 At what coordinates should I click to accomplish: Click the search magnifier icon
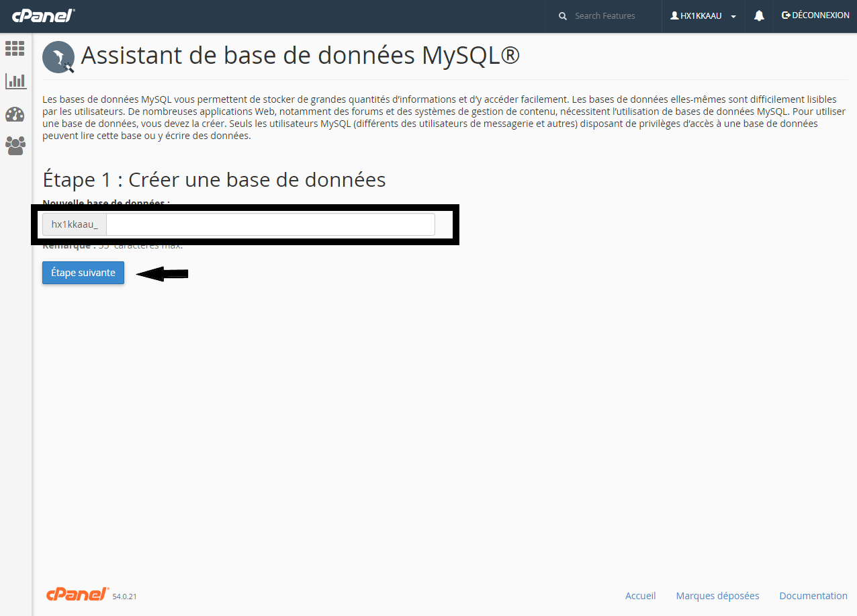click(563, 16)
